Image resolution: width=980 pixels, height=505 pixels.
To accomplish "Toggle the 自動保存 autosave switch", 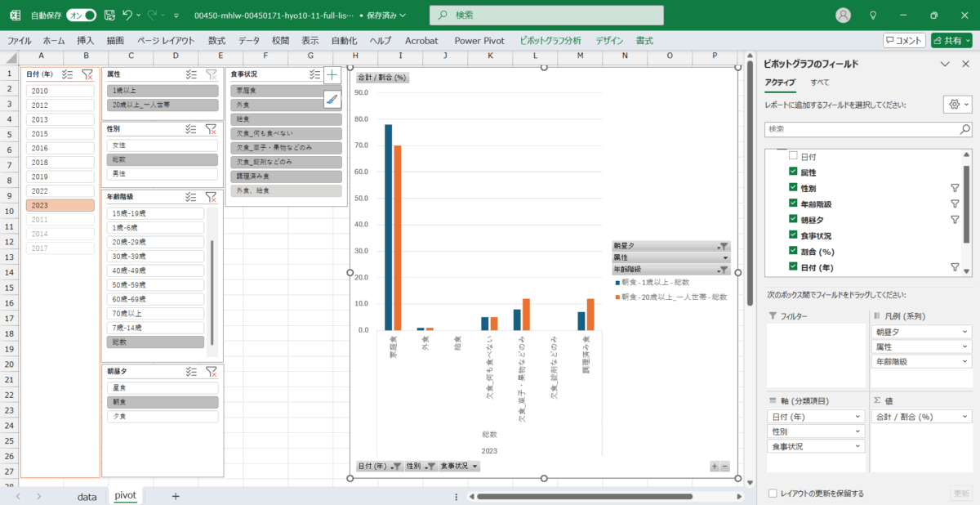I will 80,15.
